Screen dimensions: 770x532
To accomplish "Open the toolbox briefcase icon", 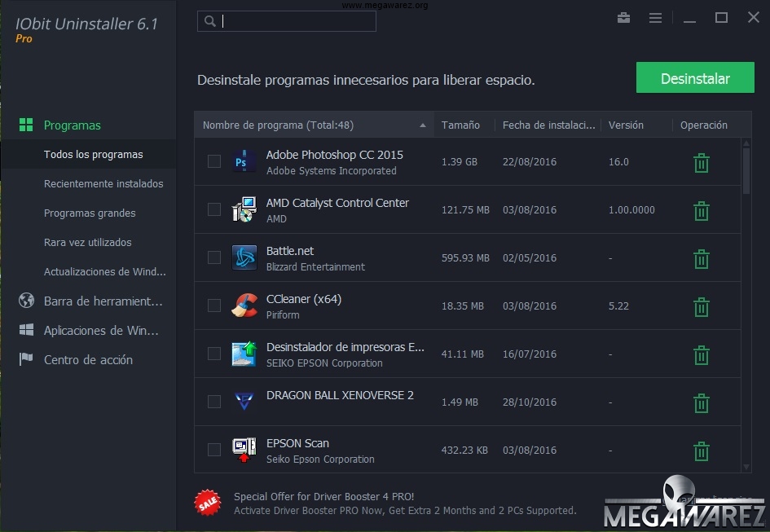I will pyautogui.click(x=623, y=18).
